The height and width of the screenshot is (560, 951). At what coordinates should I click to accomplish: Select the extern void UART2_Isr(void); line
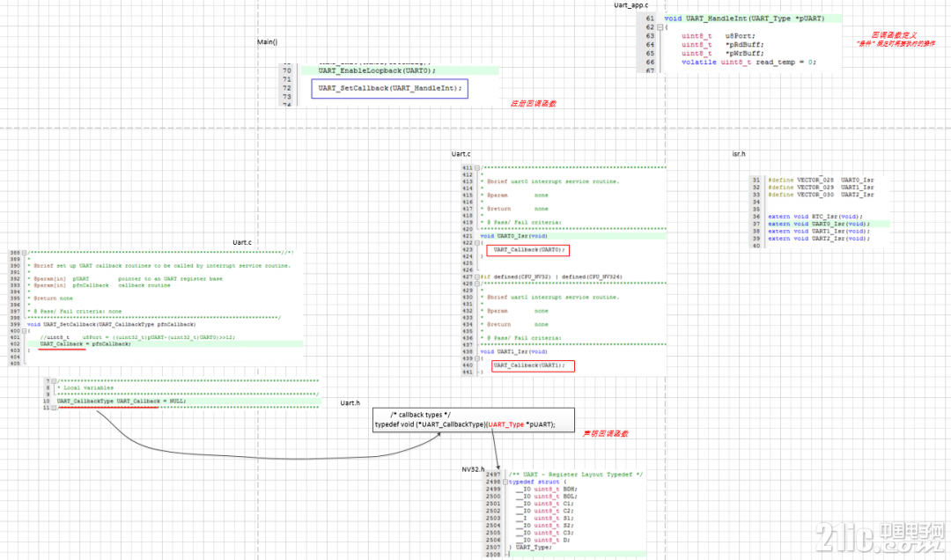pyautogui.click(x=819, y=239)
